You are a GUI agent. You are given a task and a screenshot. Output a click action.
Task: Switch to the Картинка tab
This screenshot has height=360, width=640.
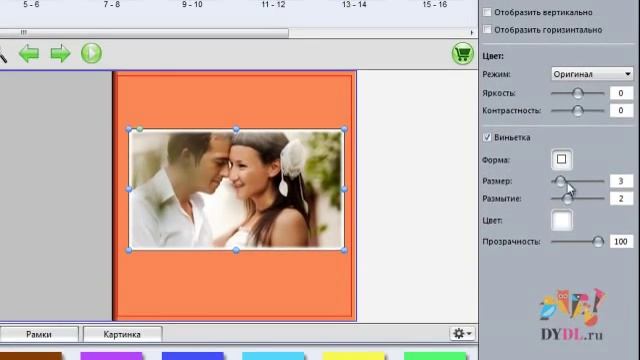coord(122,334)
